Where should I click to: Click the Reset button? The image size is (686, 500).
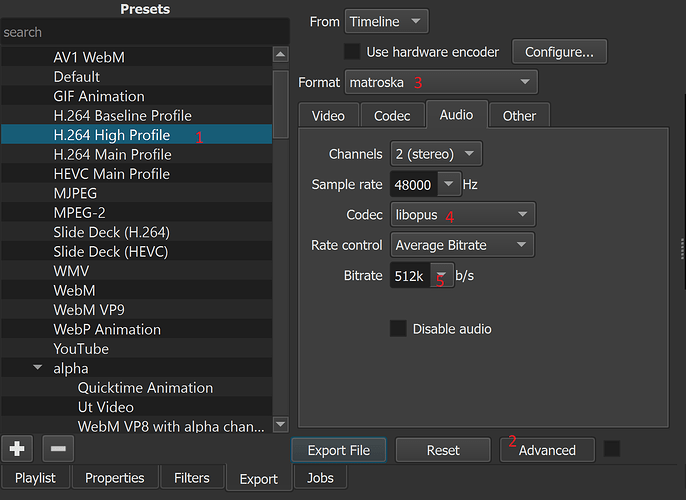pos(443,450)
